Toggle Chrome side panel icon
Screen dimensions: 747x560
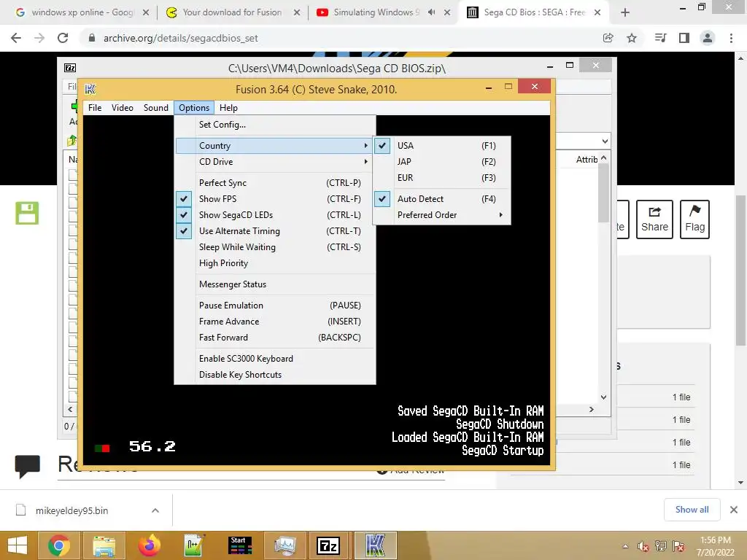point(684,38)
